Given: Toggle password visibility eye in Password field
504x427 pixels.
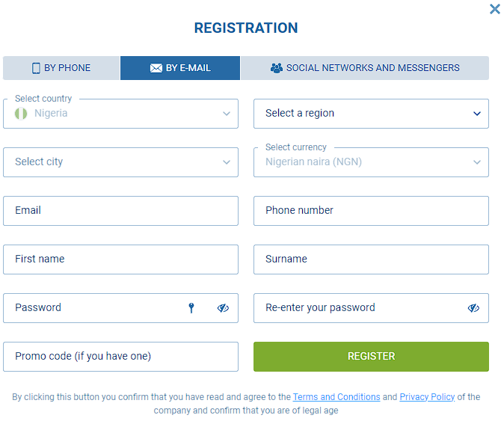Looking at the screenshot, I should [x=223, y=308].
